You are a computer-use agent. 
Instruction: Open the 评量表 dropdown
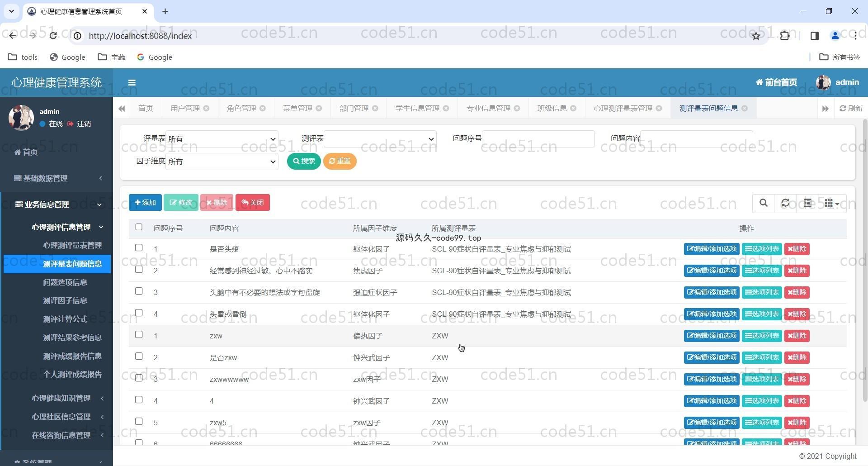tap(222, 139)
